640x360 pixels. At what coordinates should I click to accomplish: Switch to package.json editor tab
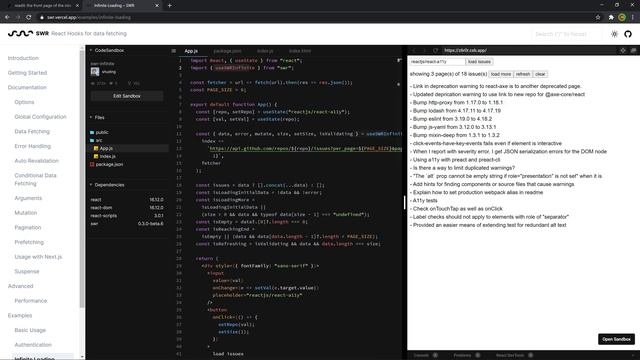point(227,51)
